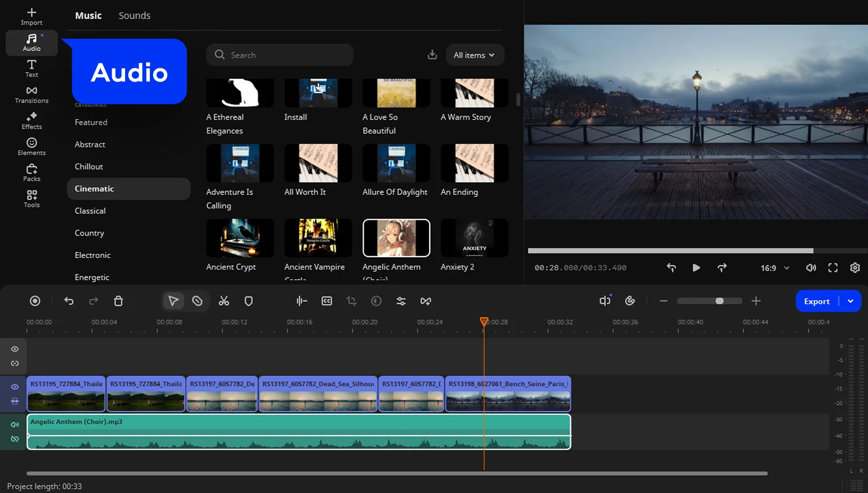Image resolution: width=868 pixels, height=493 pixels.
Task: Click the Export button
Action: [816, 301]
